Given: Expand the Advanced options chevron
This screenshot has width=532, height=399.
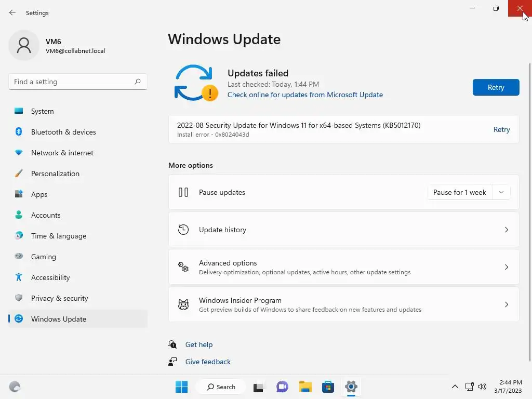Looking at the screenshot, I should point(507,267).
